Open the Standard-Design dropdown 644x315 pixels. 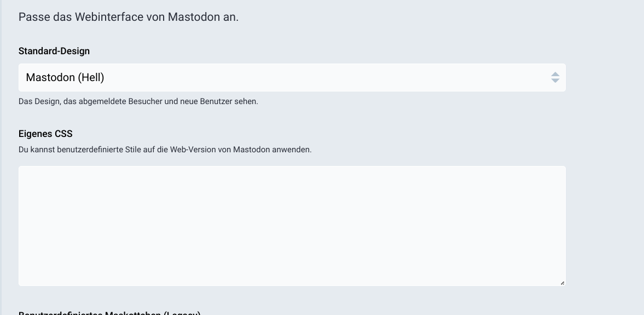pyautogui.click(x=292, y=78)
